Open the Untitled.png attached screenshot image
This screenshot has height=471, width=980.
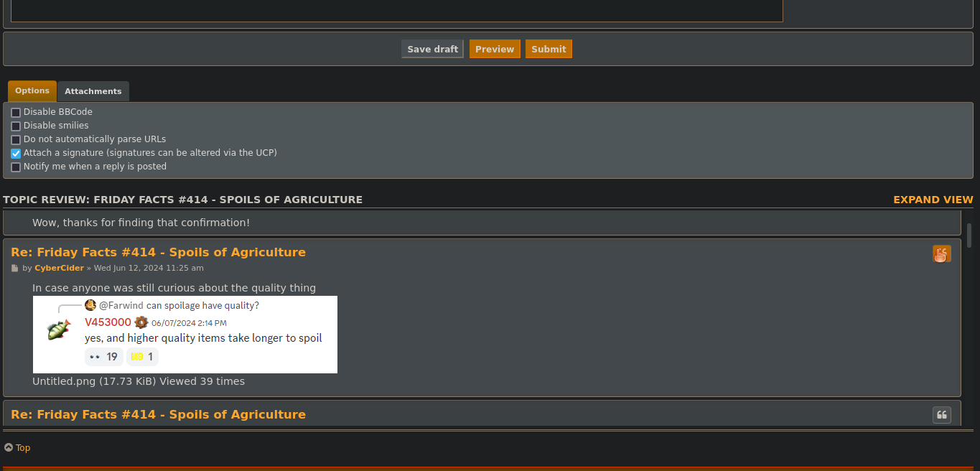click(x=185, y=335)
